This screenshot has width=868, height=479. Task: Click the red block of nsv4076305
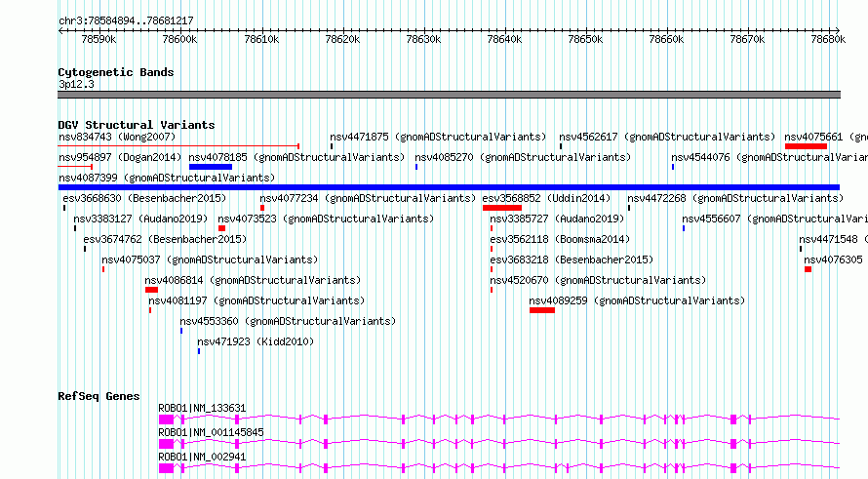tap(808, 269)
